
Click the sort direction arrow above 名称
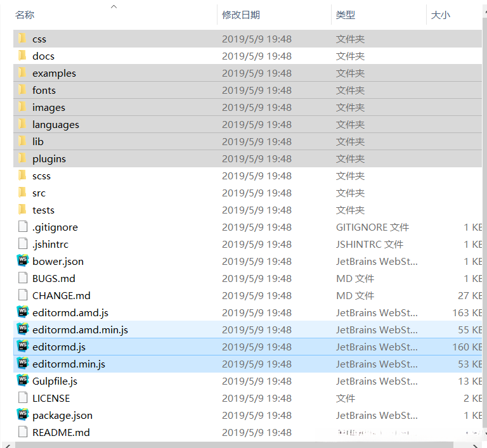click(114, 6)
